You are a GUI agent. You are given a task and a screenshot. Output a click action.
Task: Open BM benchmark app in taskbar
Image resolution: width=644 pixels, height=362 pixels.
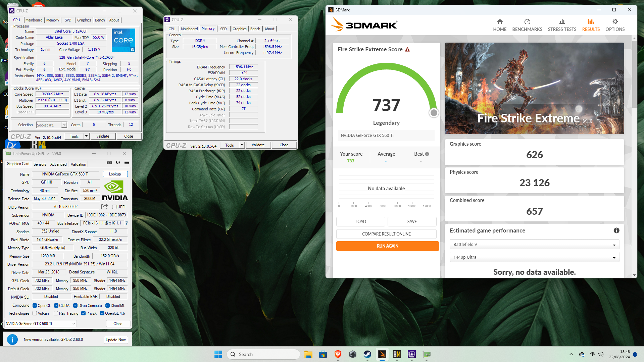click(x=397, y=354)
